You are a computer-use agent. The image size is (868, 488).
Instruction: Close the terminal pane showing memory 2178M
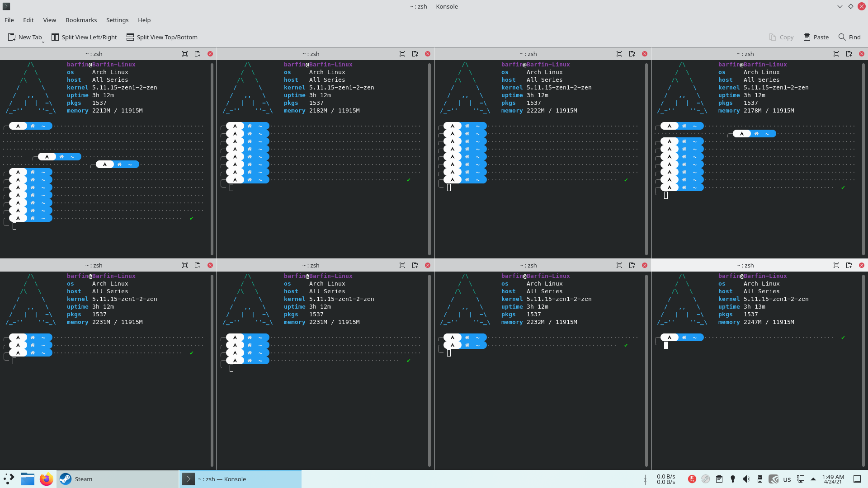point(862,54)
